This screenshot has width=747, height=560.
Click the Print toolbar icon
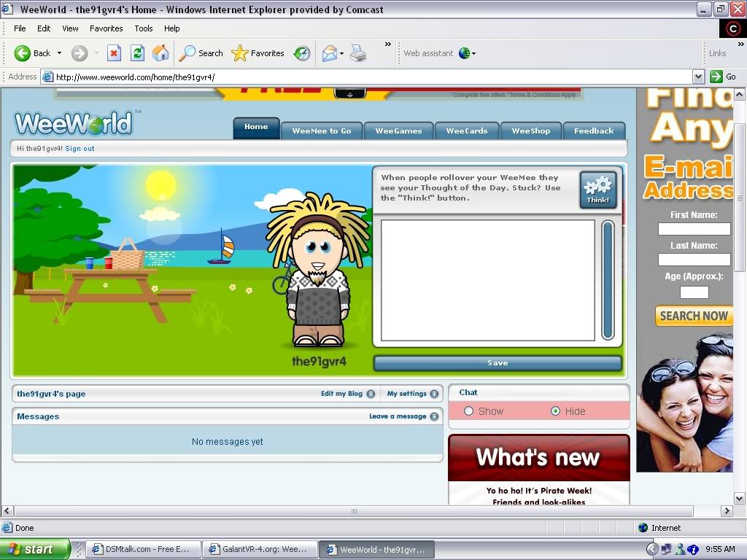point(357,53)
